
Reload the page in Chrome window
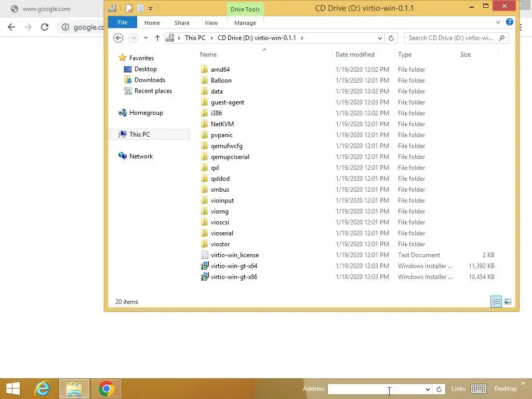(x=45, y=27)
